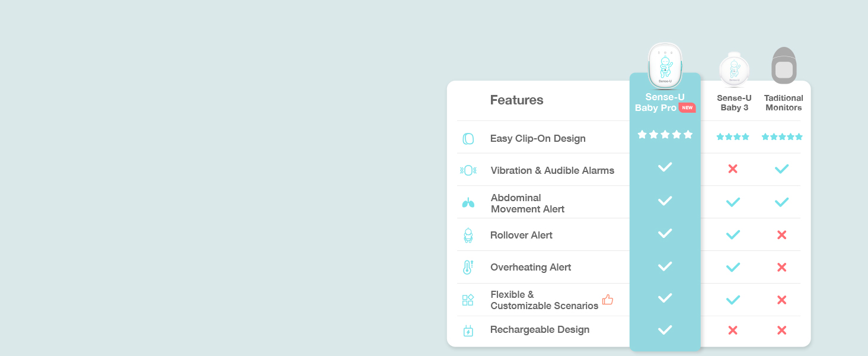Click the white star rating under Sense-U Baby Pro
868x356 pixels.
point(665,135)
